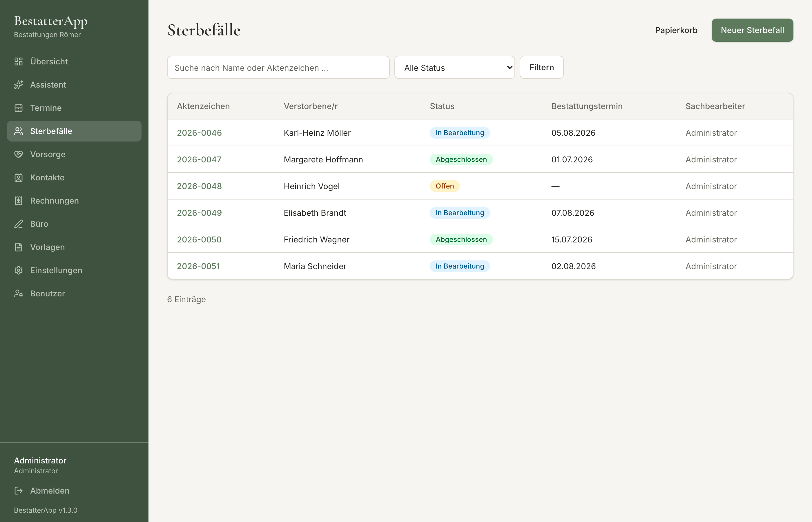Screen dimensions: 812x522
Task: Select Vorsorge in the sidebar
Action: click(74, 154)
